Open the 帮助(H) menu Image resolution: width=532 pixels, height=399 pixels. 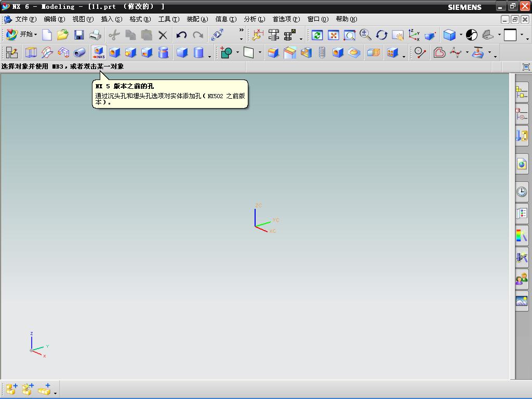347,19
